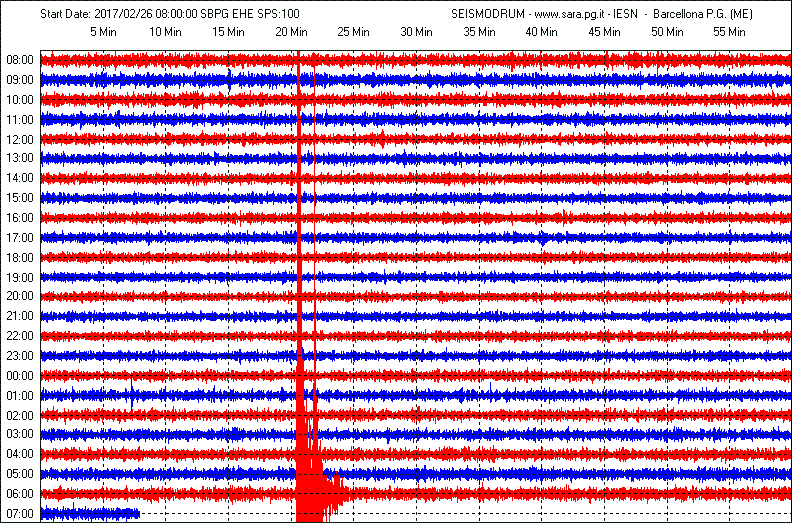
Task: Click the 00:00 hour row label
Action: [20, 376]
